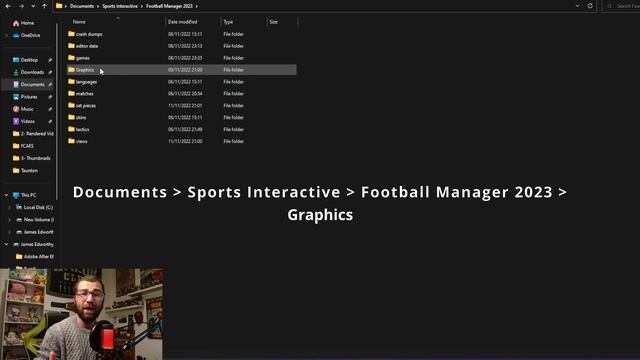
Task: Click File folder type for tactics row
Action: coord(233,129)
